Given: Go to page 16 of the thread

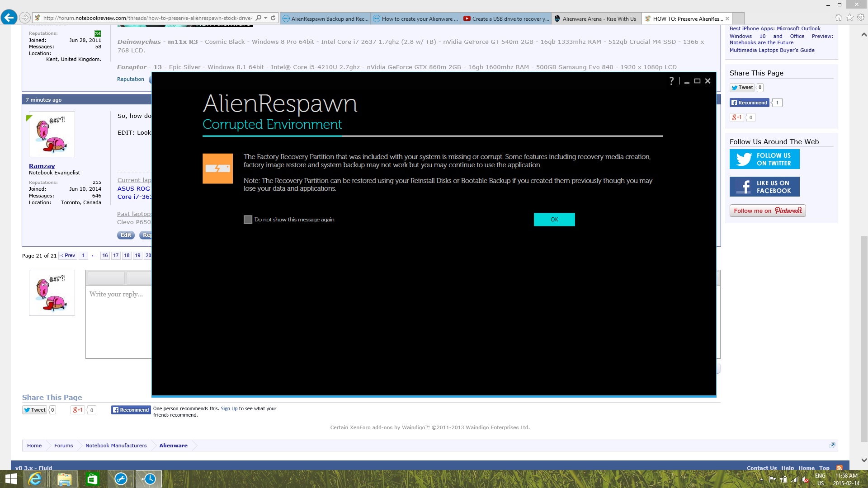Looking at the screenshot, I should tap(105, 256).
